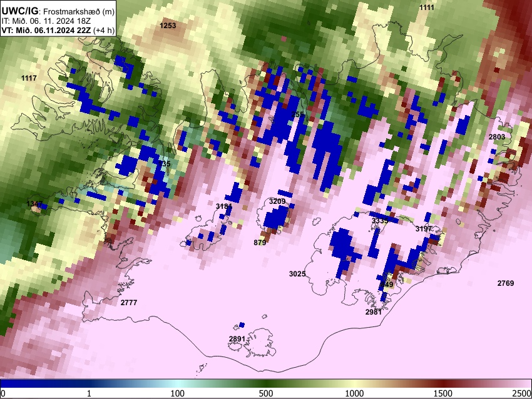
Task: Click the map value label 1347
Action: point(34,204)
